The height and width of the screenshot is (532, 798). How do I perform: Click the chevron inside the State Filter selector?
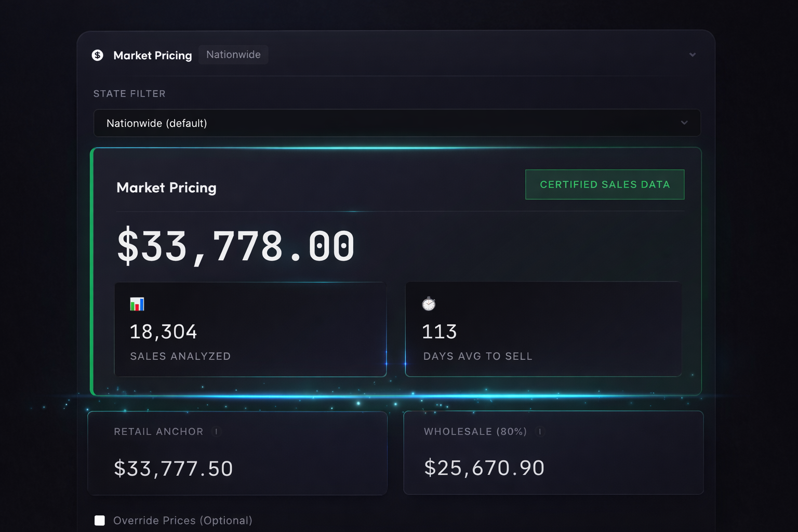click(x=684, y=123)
